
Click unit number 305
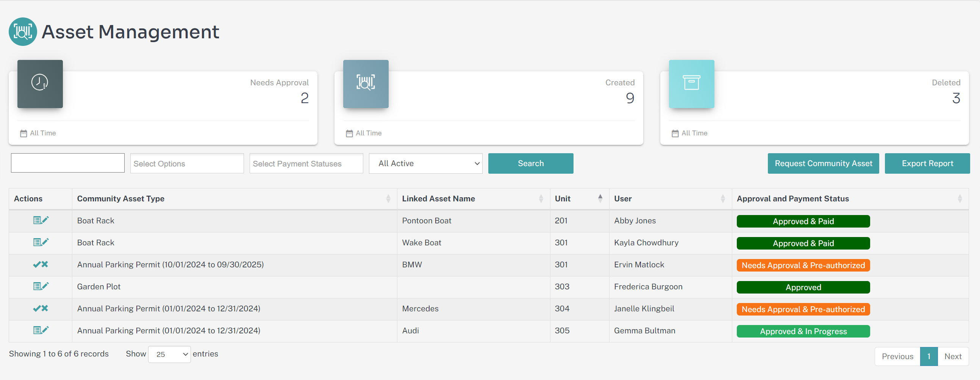pyautogui.click(x=562, y=331)
